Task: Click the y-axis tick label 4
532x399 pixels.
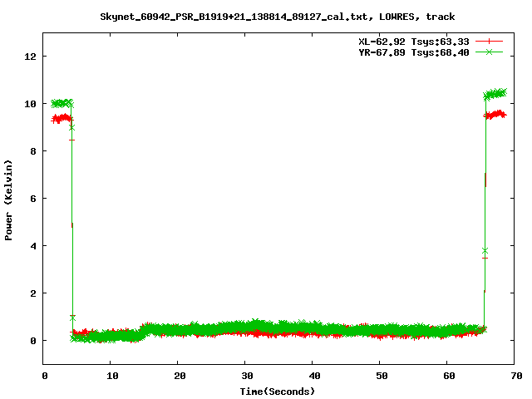Action: [33, 246]
